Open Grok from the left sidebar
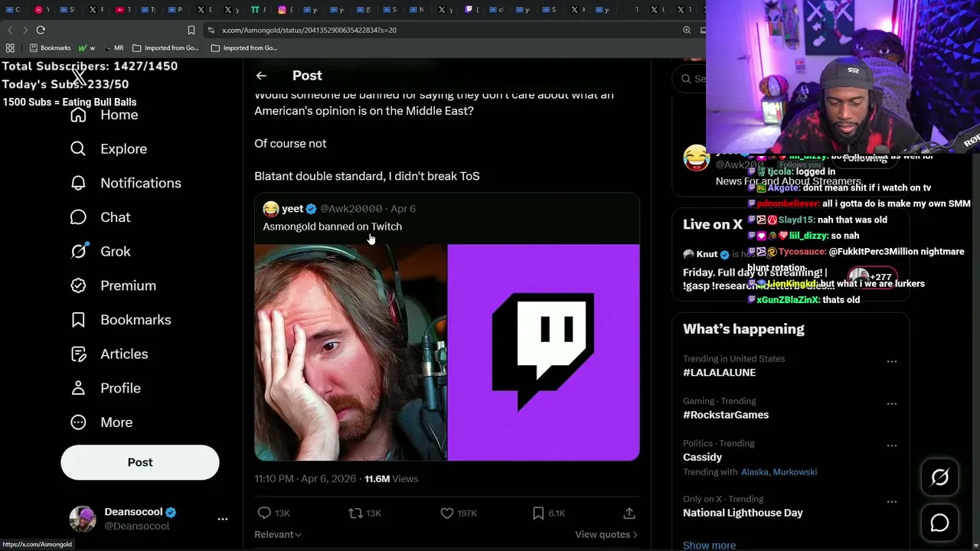 100,251
